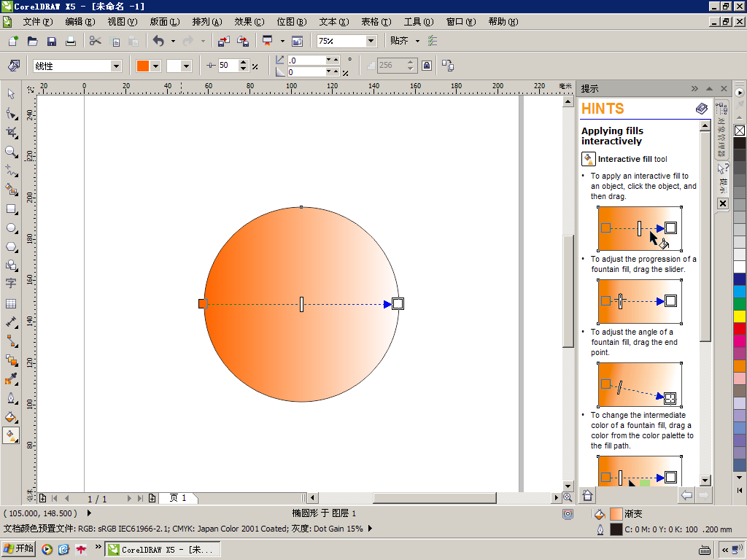Click the Undo arrow icon
The width and height of the screenshot is (747, 560).
coord(158,42)
